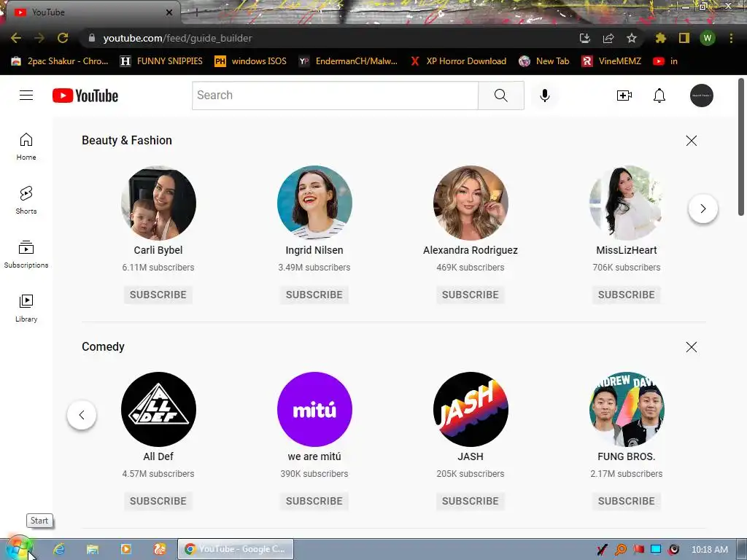Click the YouTube search field
Image resolution: width=747 pixels, height=560 pixels.
pyautogui.click(x=335, y=96)
